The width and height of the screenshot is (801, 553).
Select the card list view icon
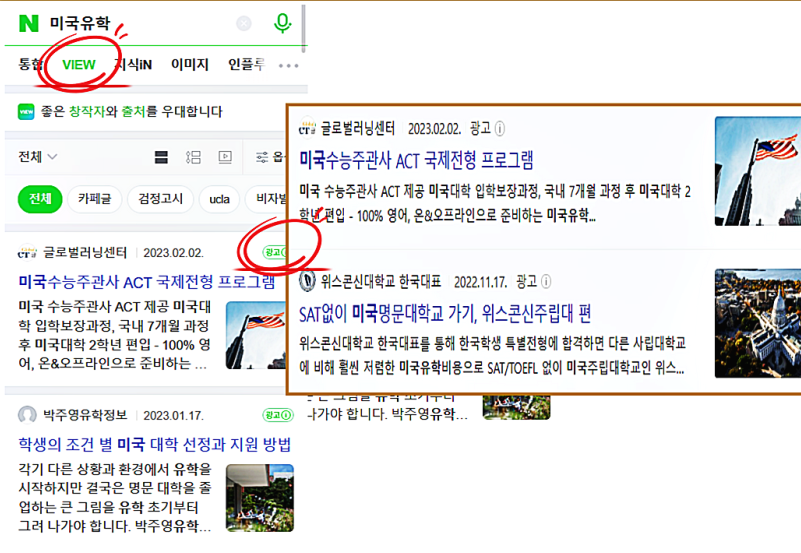(161, 157)
